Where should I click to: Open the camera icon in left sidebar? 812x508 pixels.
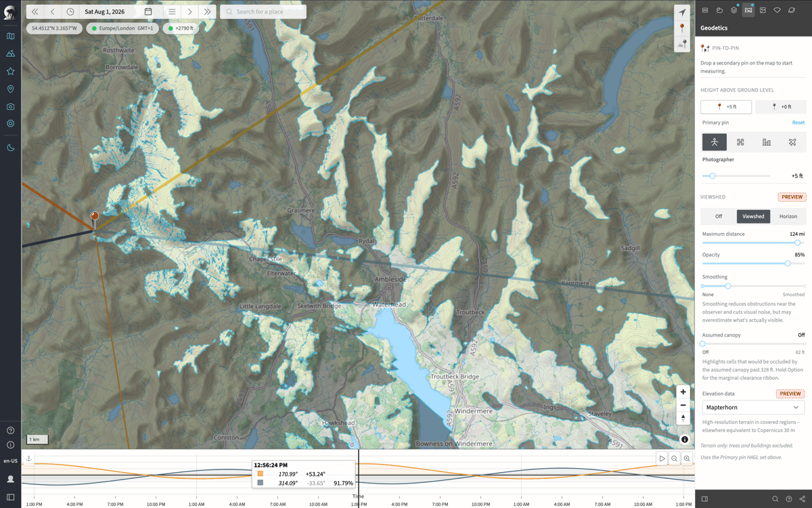tap(10, 106)
